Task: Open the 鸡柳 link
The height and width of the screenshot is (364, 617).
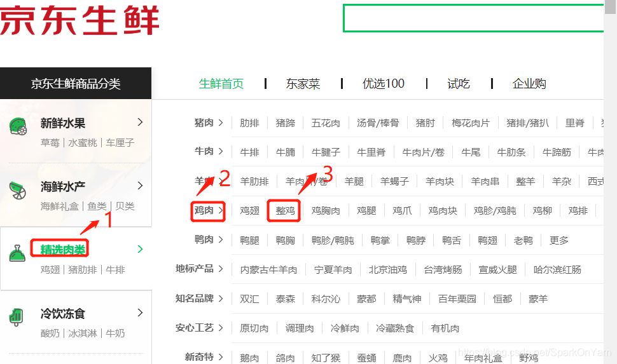Action: [x=542, y=211]
